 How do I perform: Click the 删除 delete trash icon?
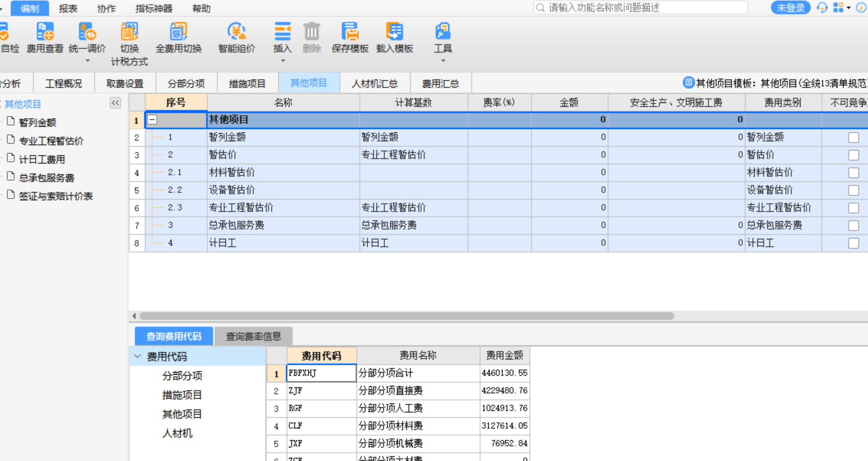(x=312, y=32)
